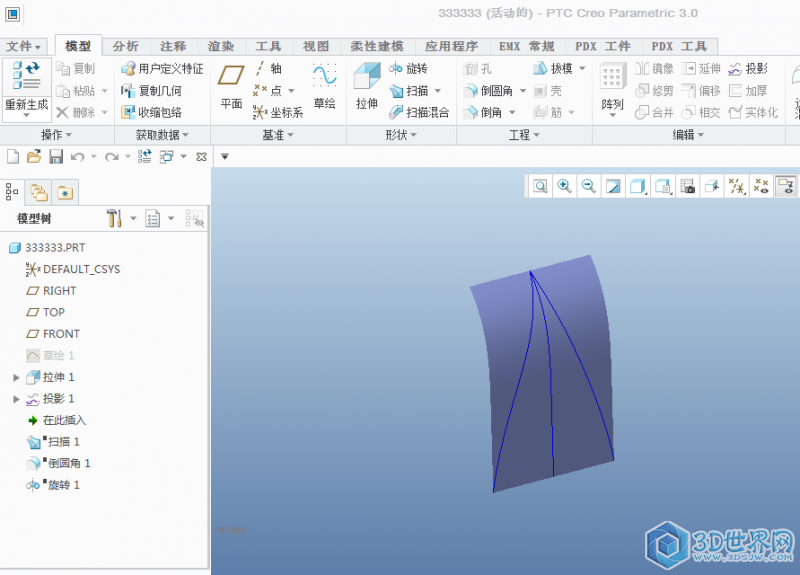Open a file using the folder icon
The height and width of the screenshot is (575, 800).
pyautogui.click(x=34, y=157)
